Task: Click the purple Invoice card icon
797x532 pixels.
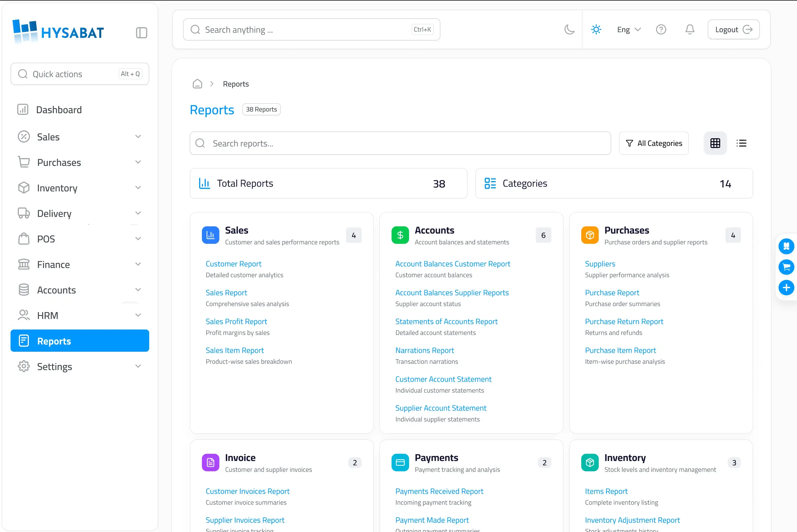Action: (x=210, y=462)
